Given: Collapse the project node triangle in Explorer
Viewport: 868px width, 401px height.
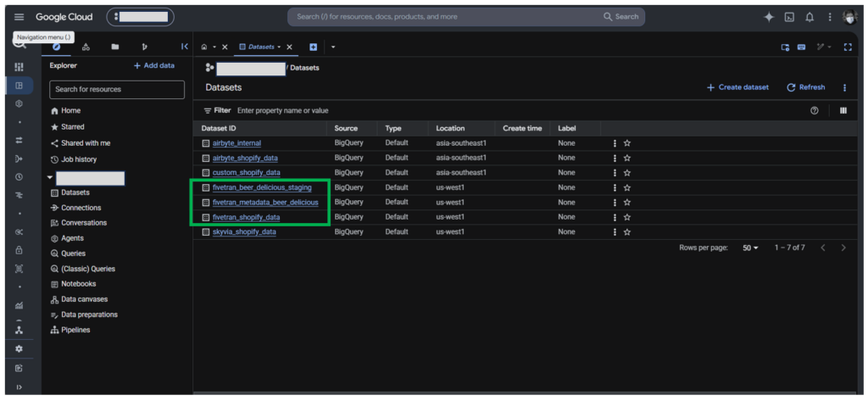Looking at the screenshot, I should [x=50, y=178].
